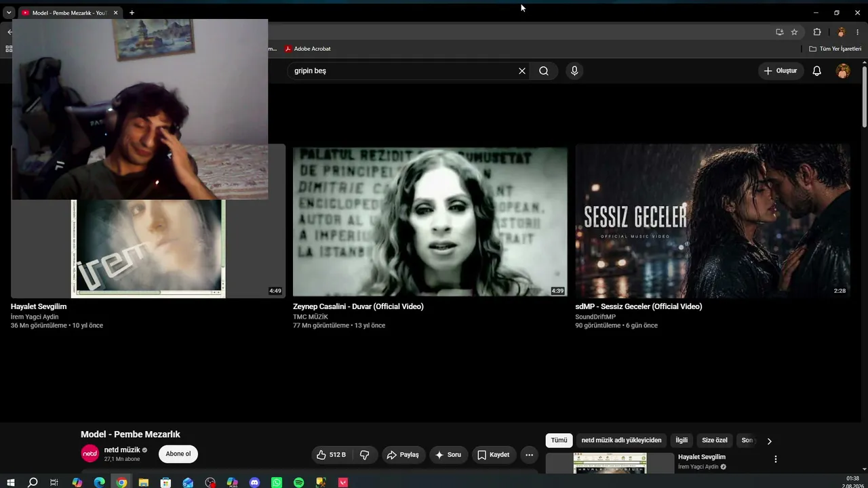Select the İlgili filter chip

click(682, 441)
